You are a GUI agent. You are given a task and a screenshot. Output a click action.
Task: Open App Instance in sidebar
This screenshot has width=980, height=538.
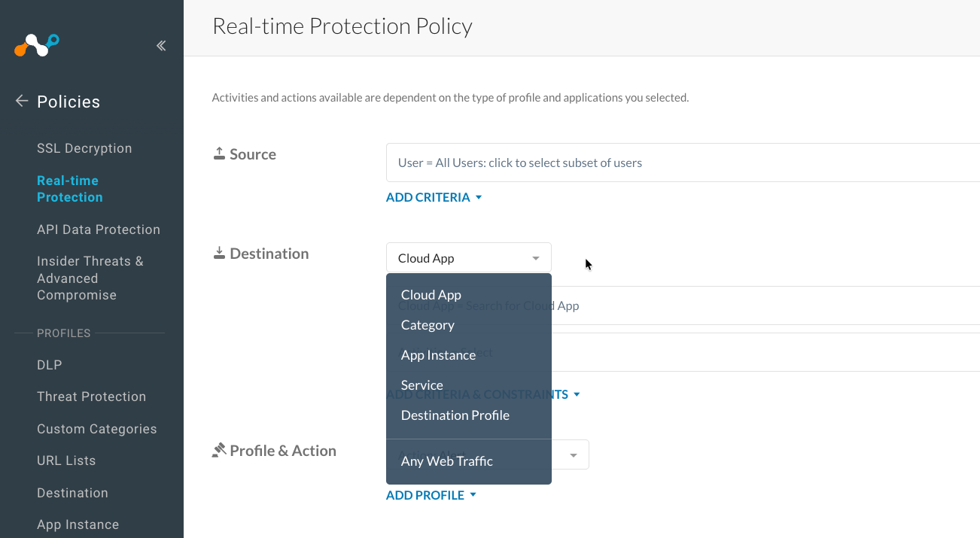(78, 524)
